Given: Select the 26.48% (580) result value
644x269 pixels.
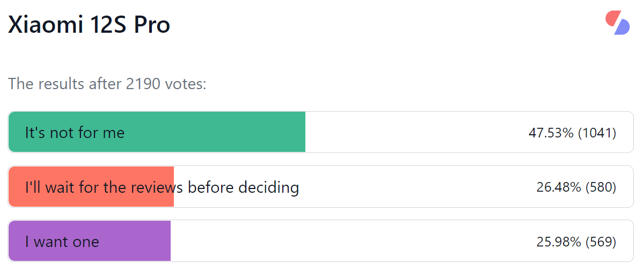Looking at the screenshot, I should point(576,187).
